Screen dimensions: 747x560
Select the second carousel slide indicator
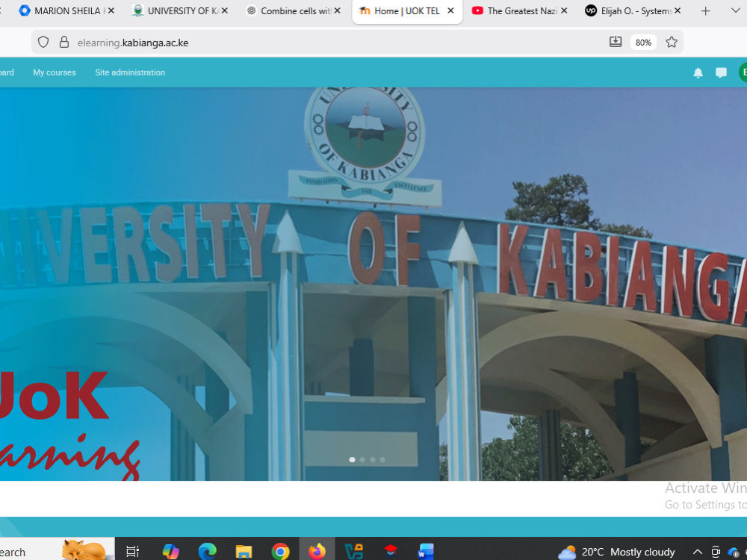point(362,459)
